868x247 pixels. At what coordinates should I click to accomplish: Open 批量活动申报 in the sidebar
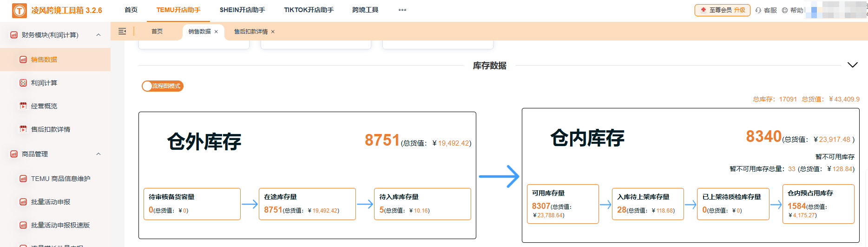55,202
